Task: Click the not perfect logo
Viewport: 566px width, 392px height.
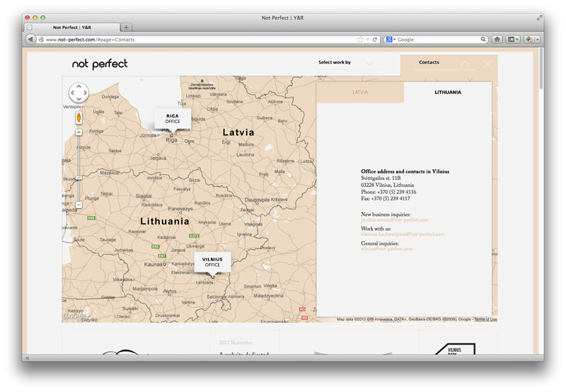Action: point(100,64)
